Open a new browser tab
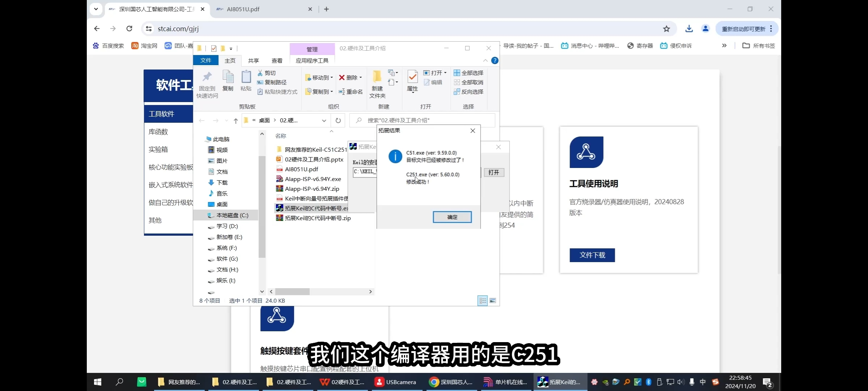 [x=327, y=9]
